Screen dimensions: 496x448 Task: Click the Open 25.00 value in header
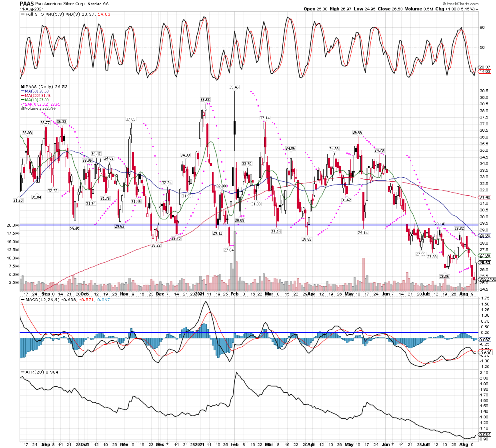pyautogui.click(x=316, y=9)
